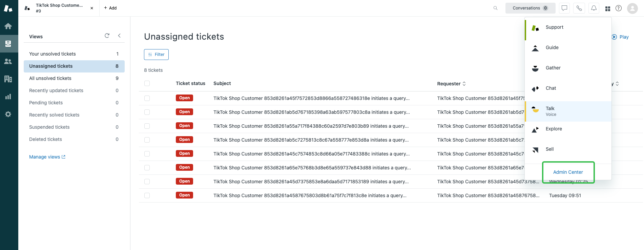This screenshot has width=644, height=250.
Task: Select Explore from the products menu
Action: pyautogui.click(x=554, y=129)
